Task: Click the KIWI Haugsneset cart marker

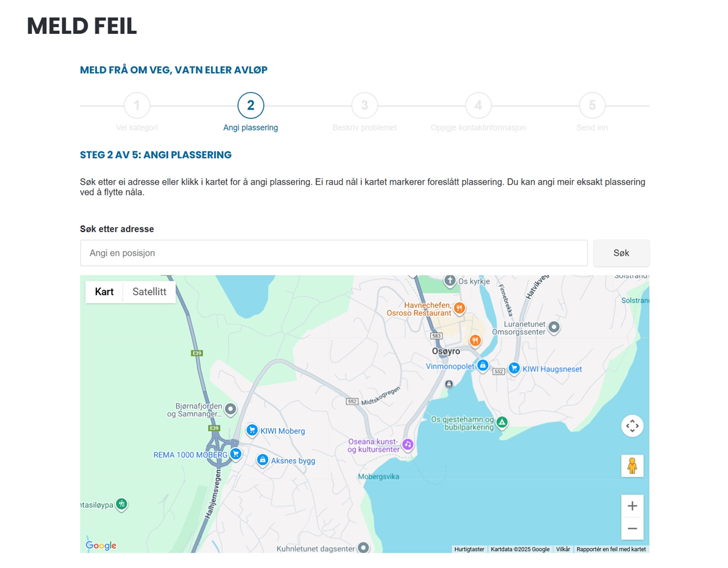Action: (514, 368)
